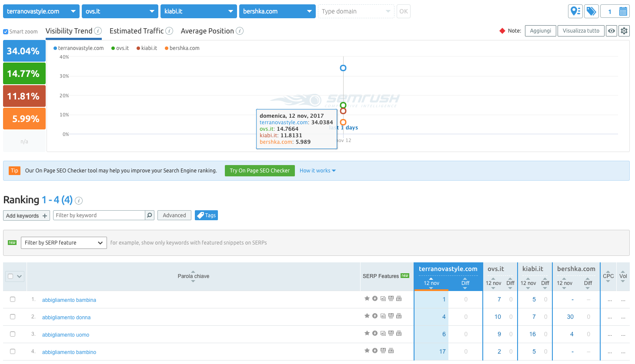Switch to Visibility Trend tab
This screenshot has height=364, width=635.
point(69,31)
